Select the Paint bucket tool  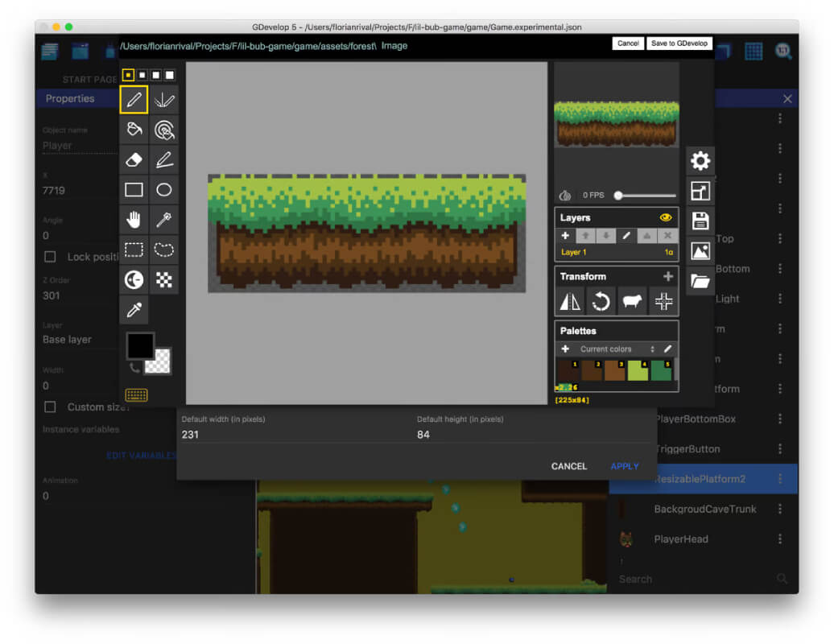click(134, 130)
